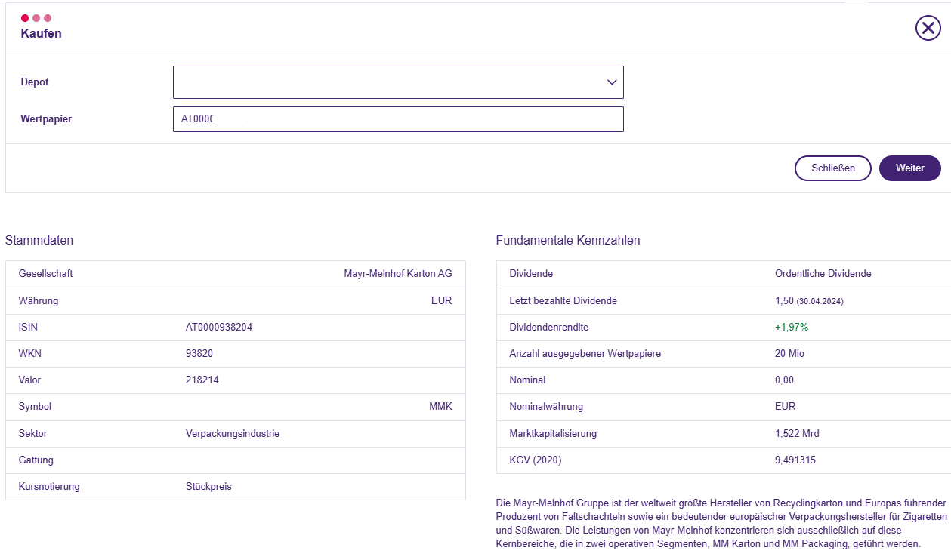The height and width of the screenshot is (560, 951).
Task: Click the Schließen button
Action: (x=833, y=168)
